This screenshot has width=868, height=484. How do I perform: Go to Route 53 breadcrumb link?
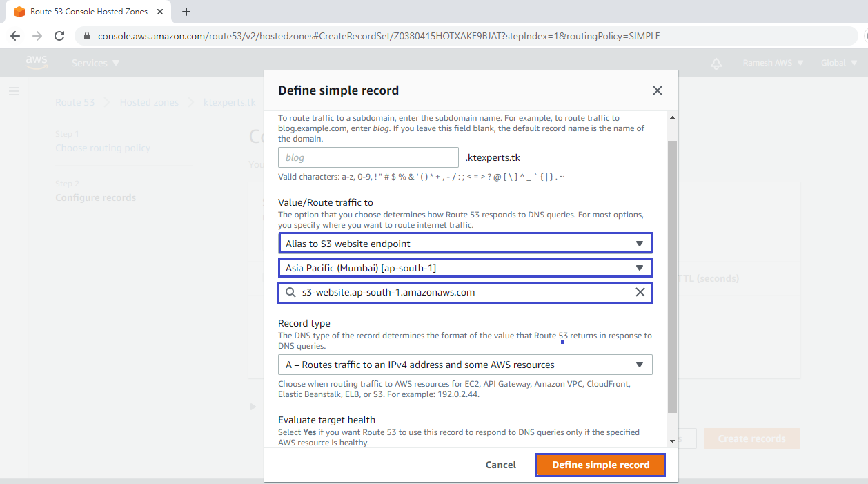(75, 102)
